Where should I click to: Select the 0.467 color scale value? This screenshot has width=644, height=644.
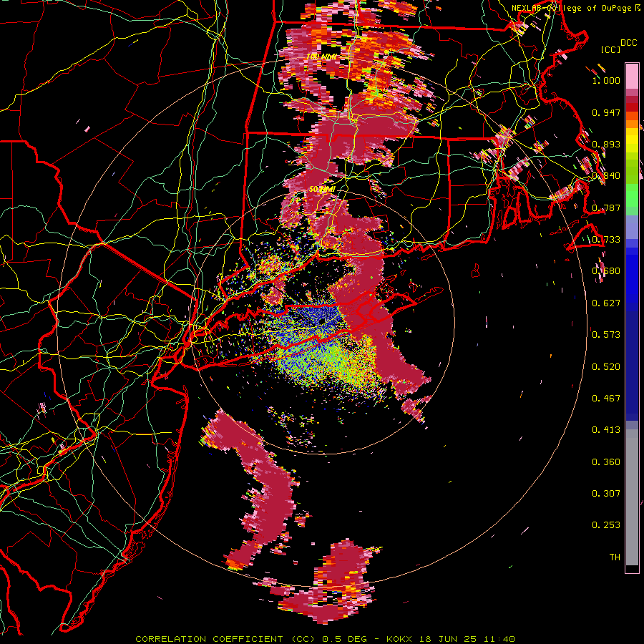point(606,398)
